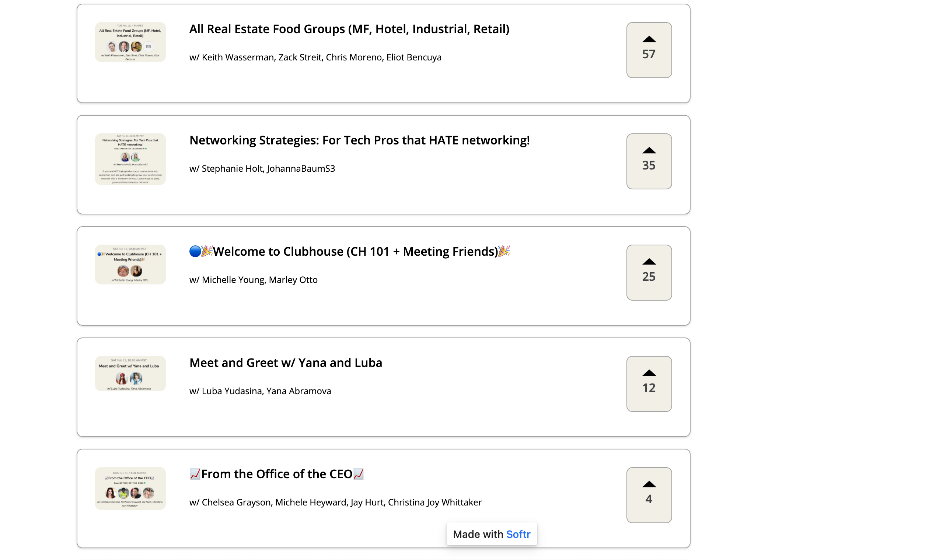Click the Networking Strategies event title
Screen dimensions: 936x560
click(x=359, y=140)
